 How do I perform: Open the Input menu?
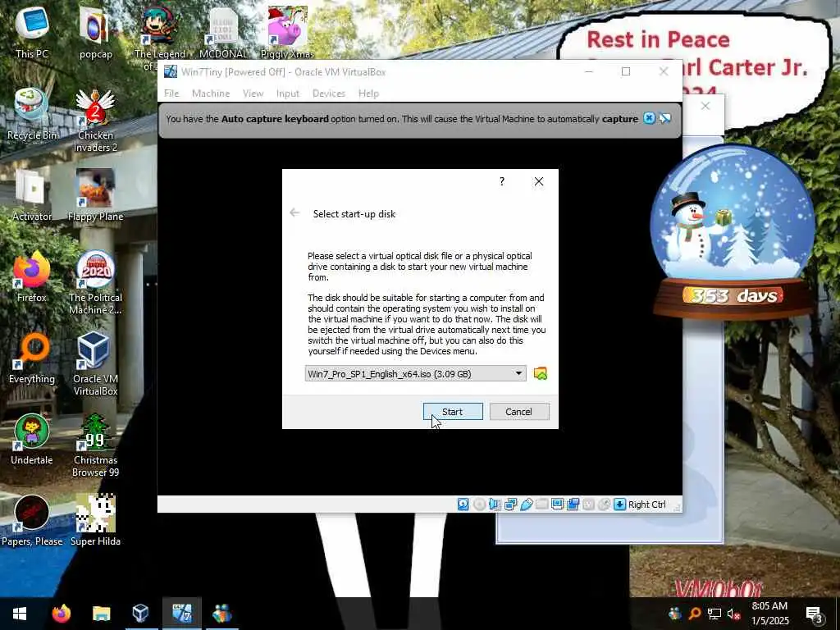288,94
